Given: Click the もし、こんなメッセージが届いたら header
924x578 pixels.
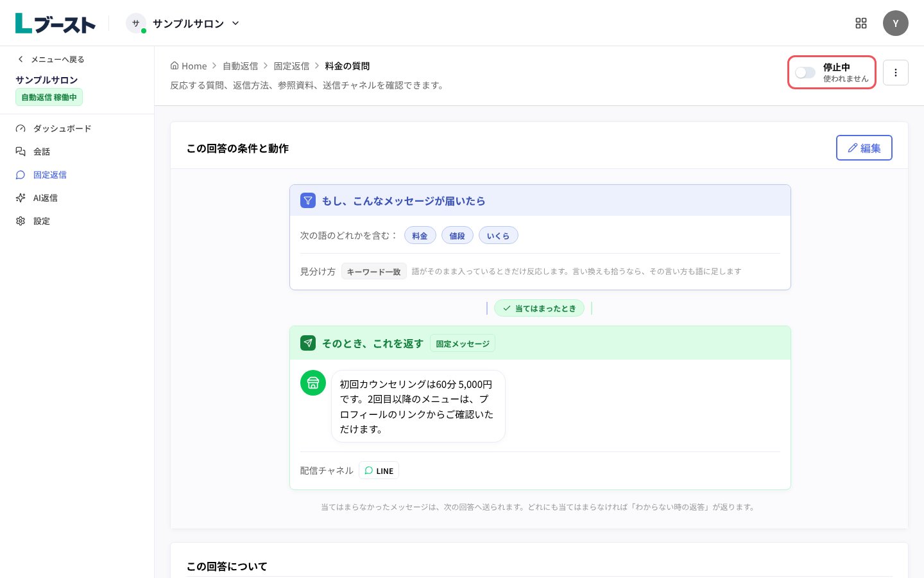Looking at the screenshot, I should [540, 200].
